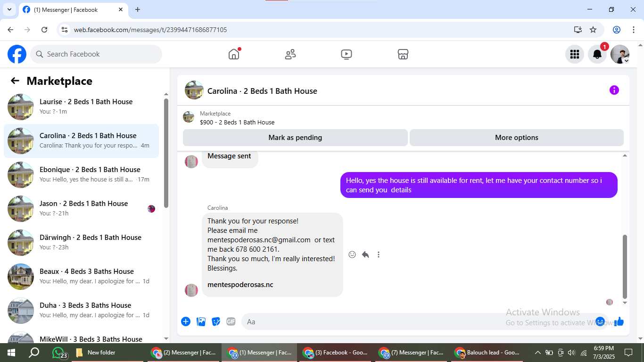
Task: Click the seen indicator avatar under chat
Action: click(610, 302)
